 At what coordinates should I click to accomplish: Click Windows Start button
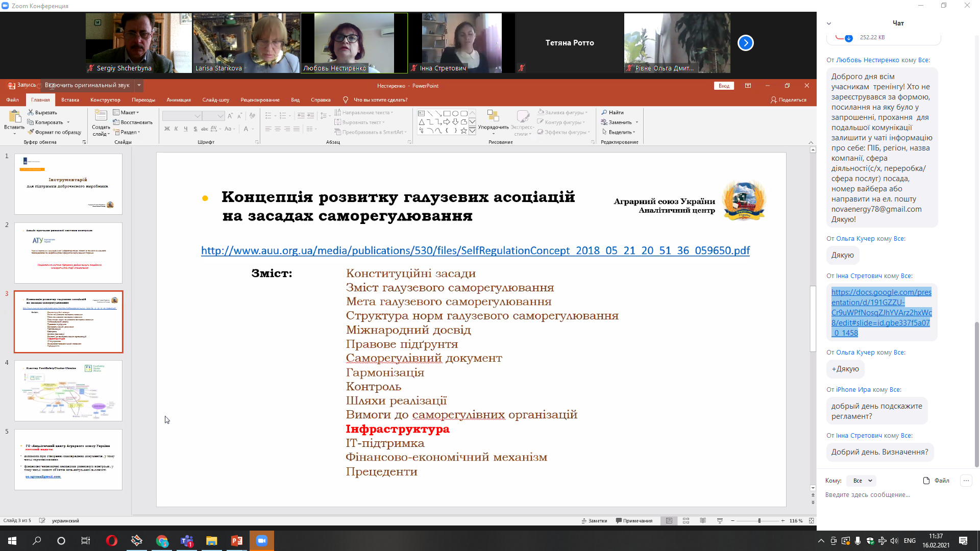pyautogui.click(x=12, y=541)
